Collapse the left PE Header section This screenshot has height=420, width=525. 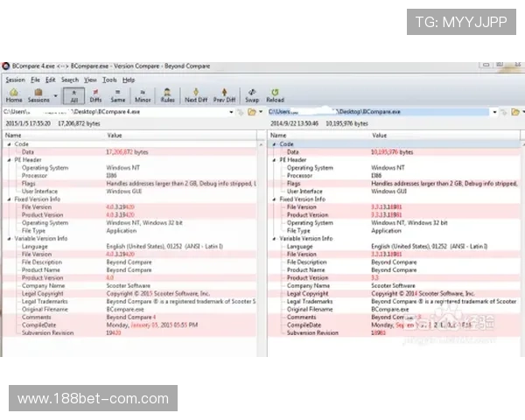8,160
